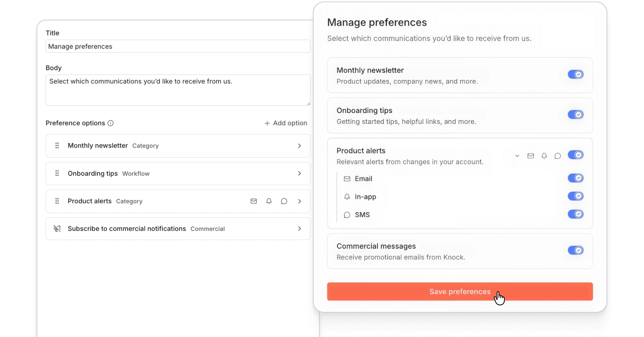The height and width of the screenshot is (337, 644).
Task: Disable In-app channel for Product alerts
Action: tap(575, 196)
